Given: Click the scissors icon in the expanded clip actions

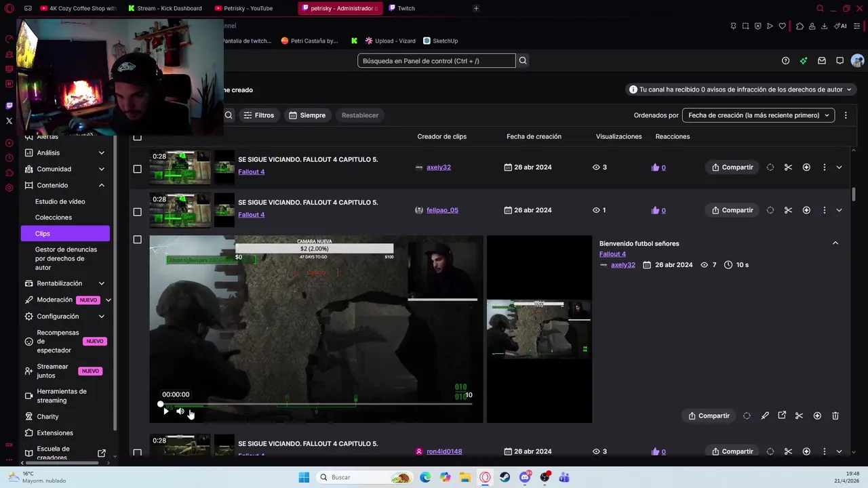Looking at the screenshot, I should [799, 415].
